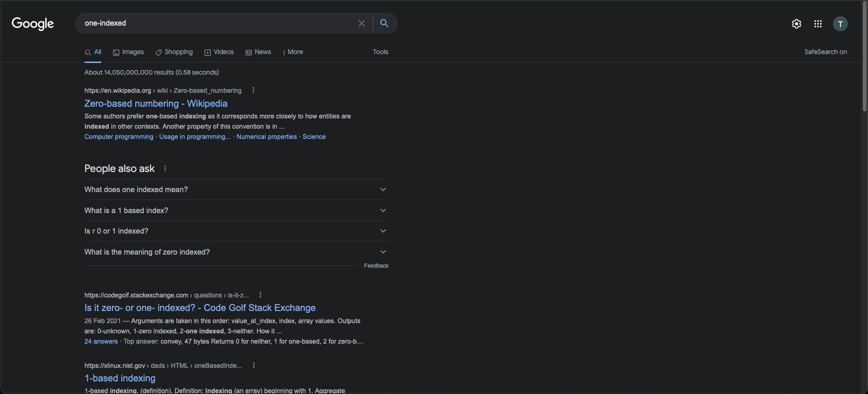
Task: Open the 'Computer programming' sublink
Action: 119,137
